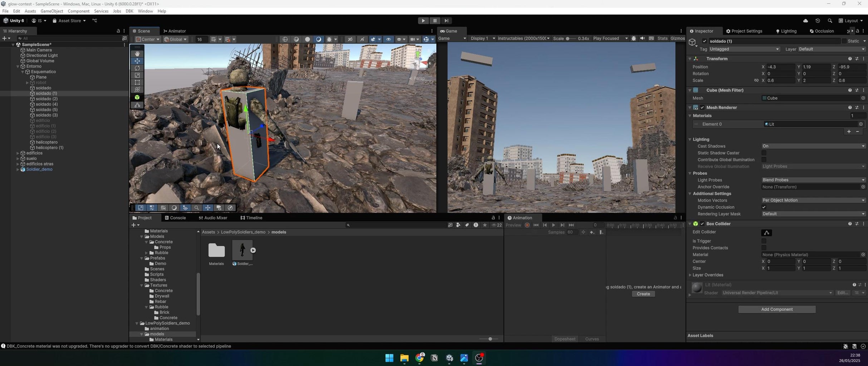Collapse the Entorno hierarchy node

(18, 66)
